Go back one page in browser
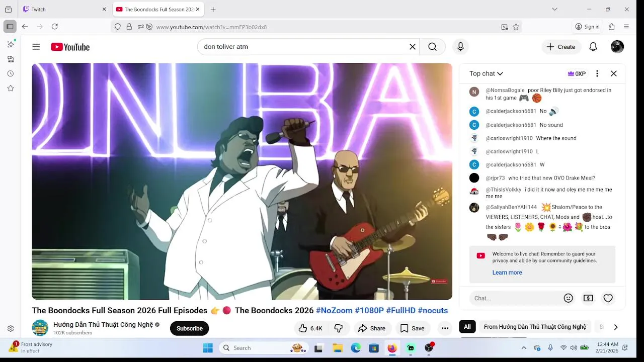 tap(25, 27)
